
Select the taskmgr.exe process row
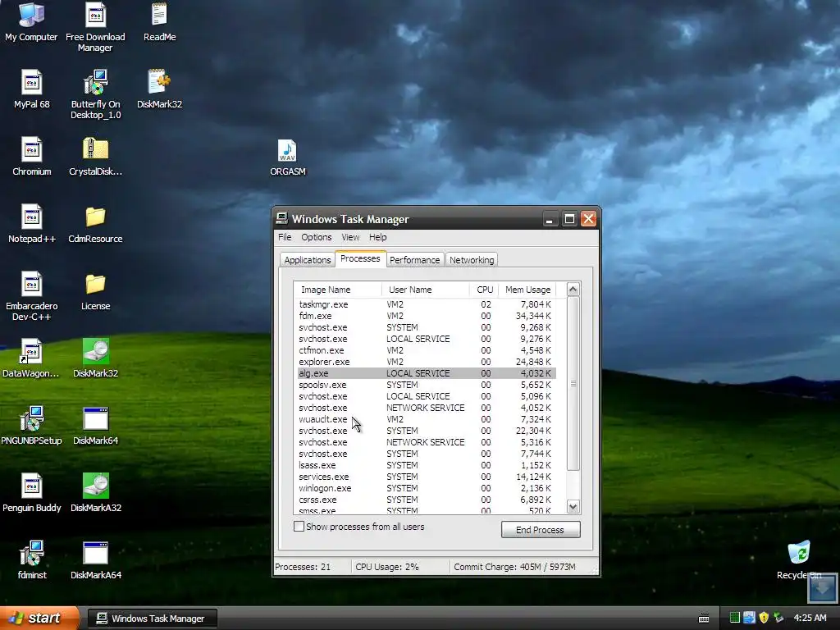click(426, 304)
